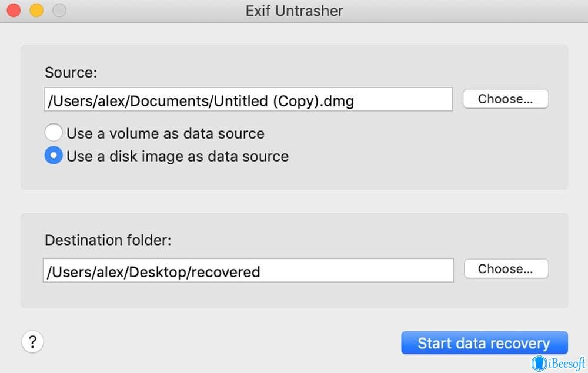Click the 'disk image' radio option's label text
588x373 pixels.
(178, 156)
